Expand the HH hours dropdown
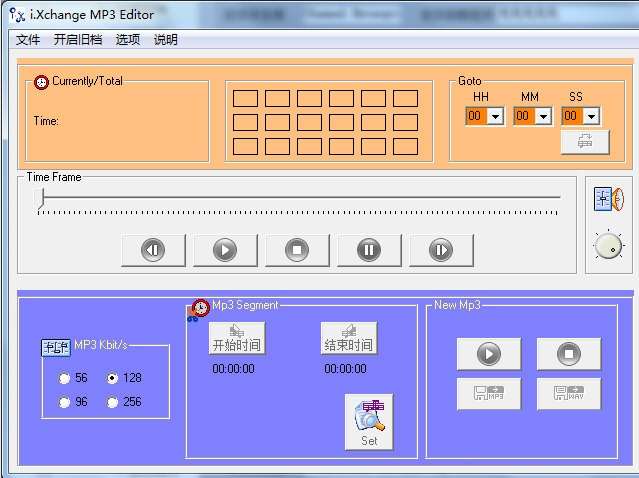 [495, 116]
